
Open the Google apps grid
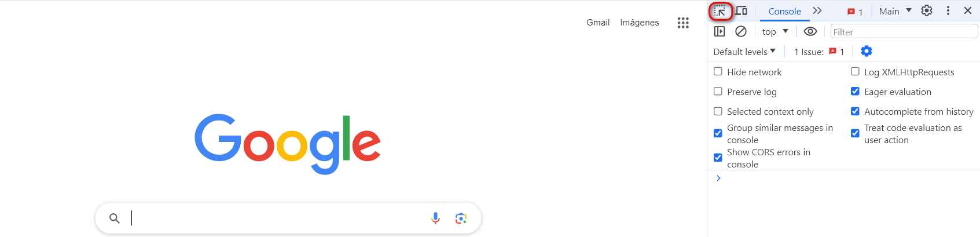(x=683, y=23)
